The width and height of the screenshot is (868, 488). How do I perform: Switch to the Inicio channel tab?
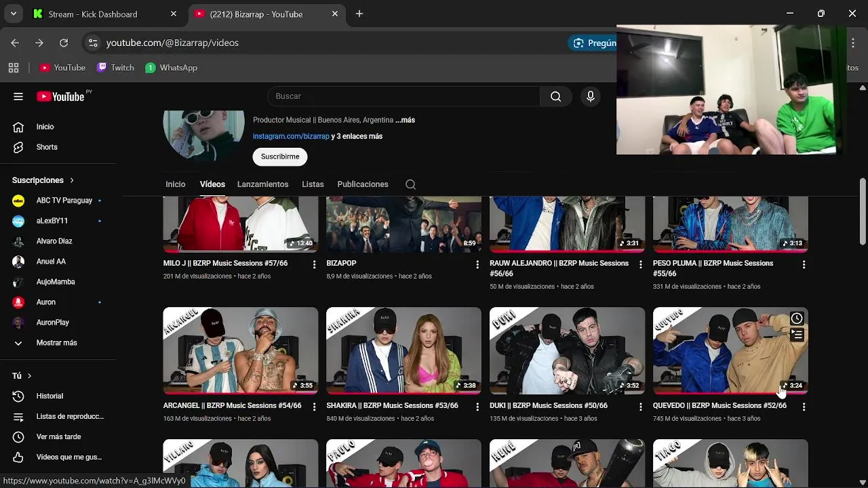[x=175, y=184]
